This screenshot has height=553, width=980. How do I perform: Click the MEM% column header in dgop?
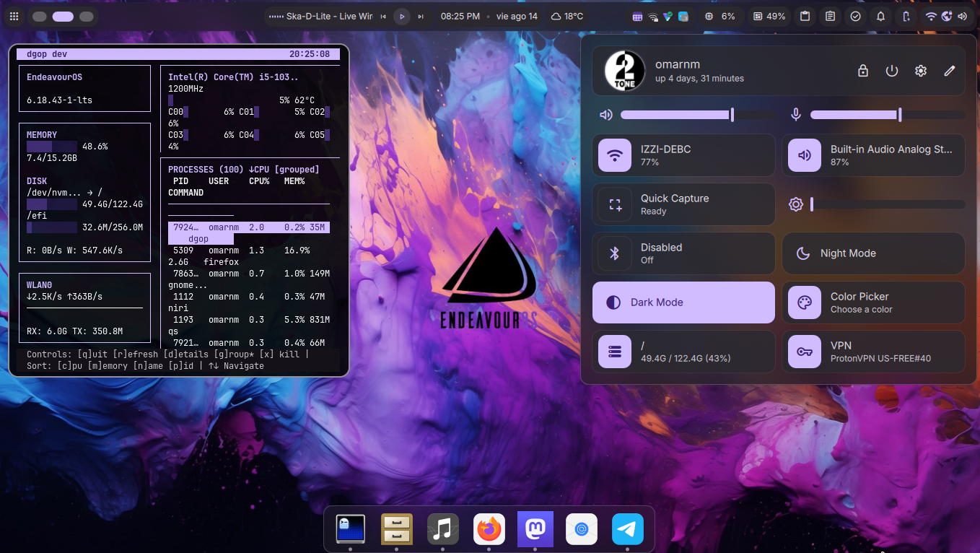coord(294,180)
